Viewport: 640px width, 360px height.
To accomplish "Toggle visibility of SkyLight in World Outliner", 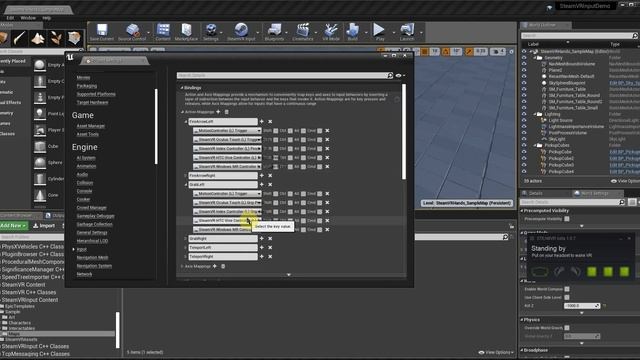I will [524, 139].
